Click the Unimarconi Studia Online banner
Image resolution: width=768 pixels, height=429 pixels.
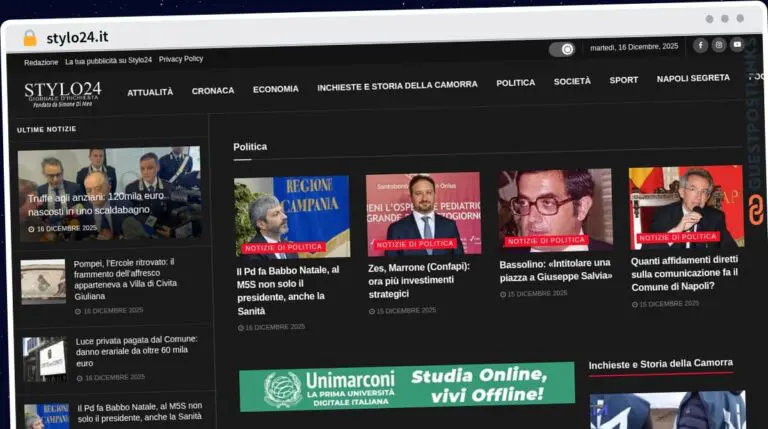pyautogui.click(x=406, y=387)
